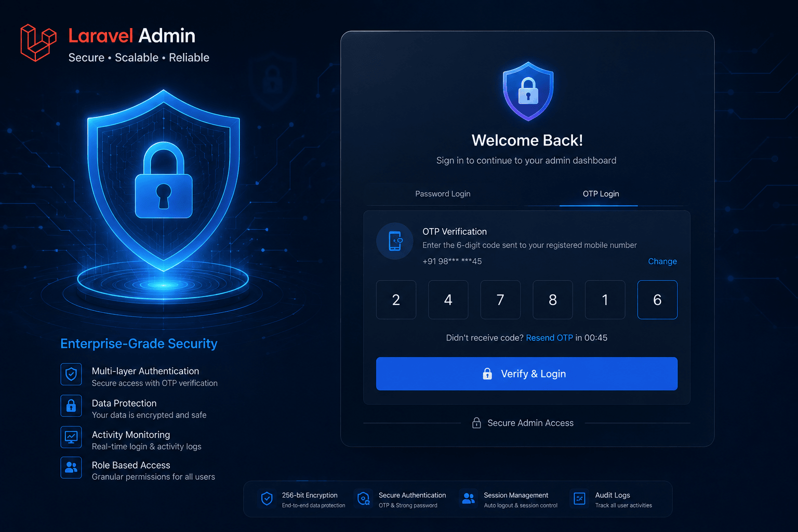Click the 256-bit Encryption shield icon
Image resolution: width=798 pixels, height=532 pixels.
[x=267, y=499]
